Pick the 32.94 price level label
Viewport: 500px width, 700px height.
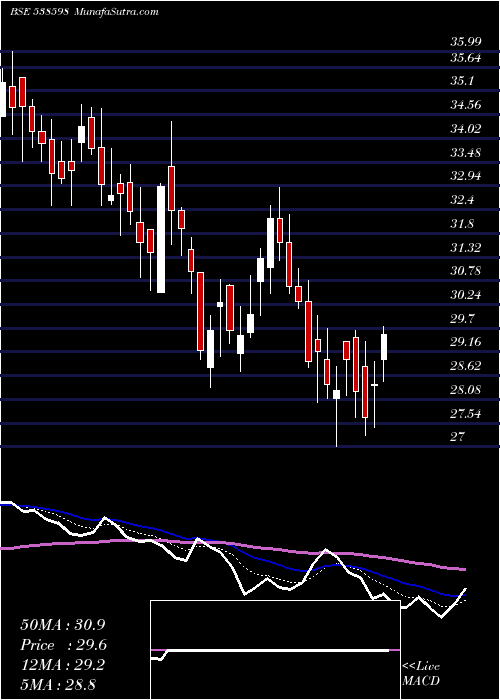[466, 176]
